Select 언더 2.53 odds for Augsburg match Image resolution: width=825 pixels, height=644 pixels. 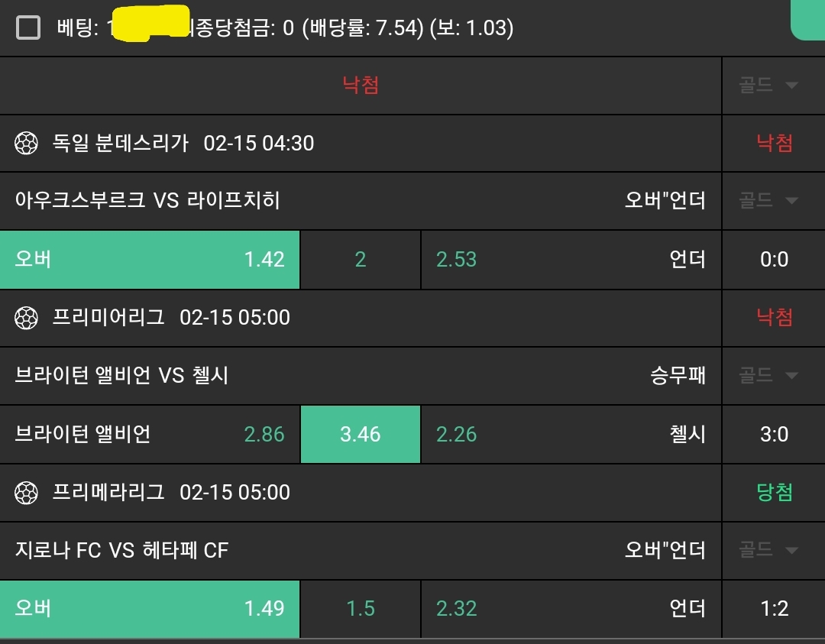click(571, 260)
